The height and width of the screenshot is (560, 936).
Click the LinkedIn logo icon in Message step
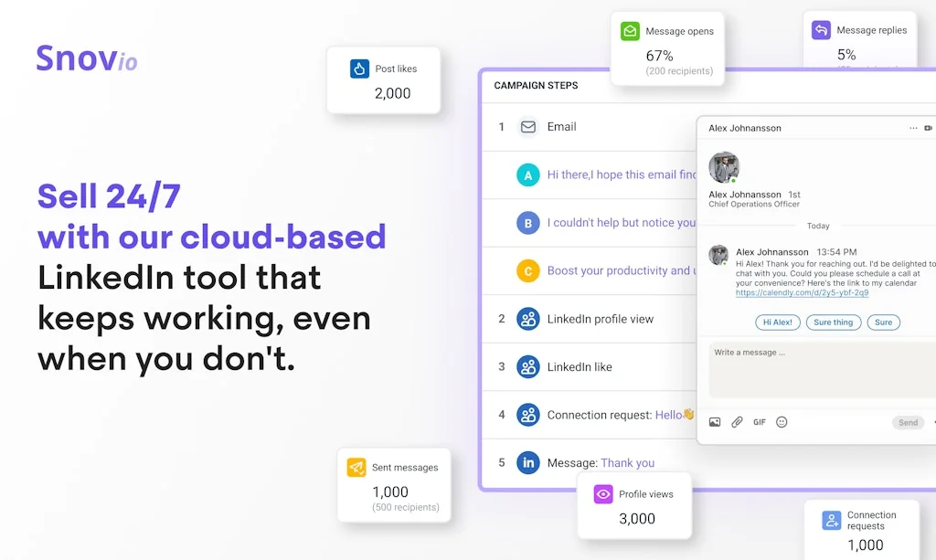click(x=527, y=462)
